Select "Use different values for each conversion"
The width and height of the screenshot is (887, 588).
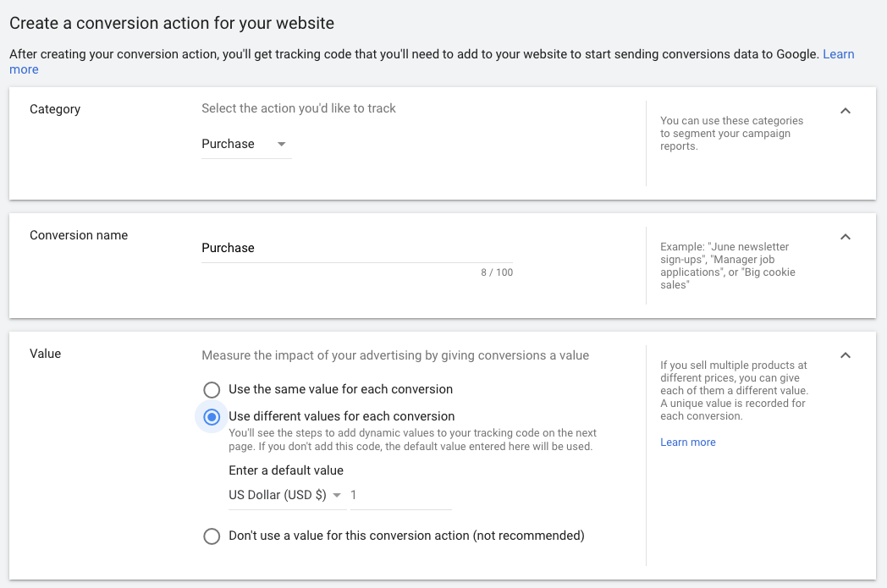pyautogui.click(x=212, y=416)
